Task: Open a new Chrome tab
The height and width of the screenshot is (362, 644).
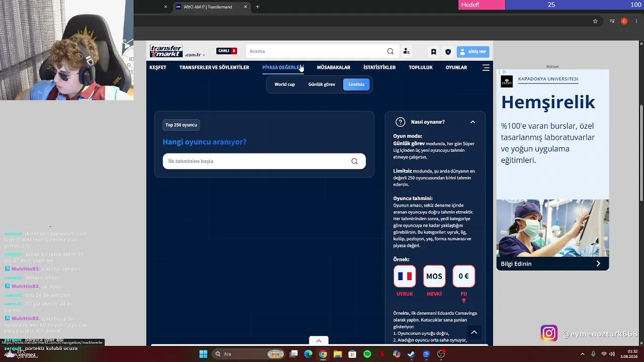Action: point(258,7)
